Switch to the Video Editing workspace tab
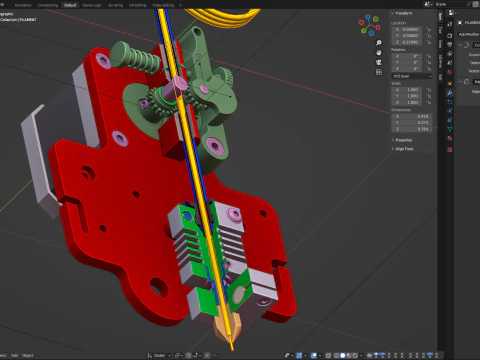 (x=163, y=5)
